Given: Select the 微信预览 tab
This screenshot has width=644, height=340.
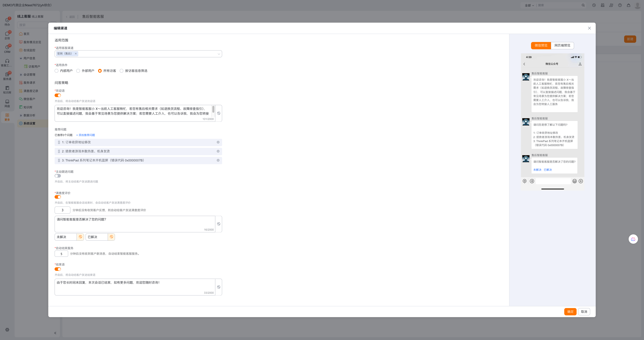Looking at the screenshot, I should pos(541,46).
